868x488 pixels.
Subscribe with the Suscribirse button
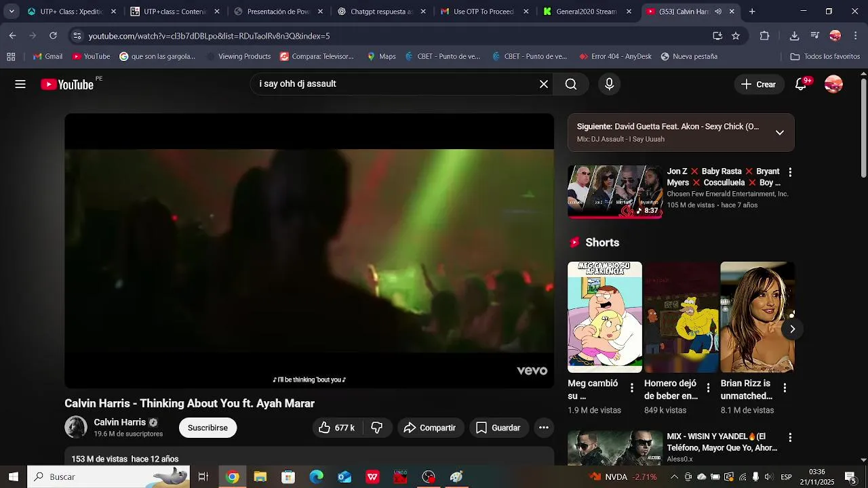(208, 428)
